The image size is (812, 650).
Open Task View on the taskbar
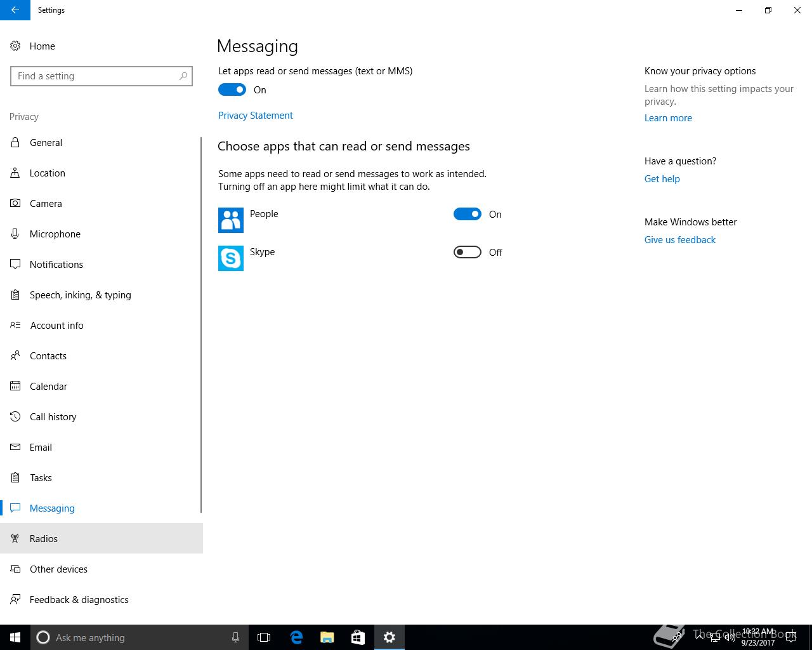[x=264, y=637]
